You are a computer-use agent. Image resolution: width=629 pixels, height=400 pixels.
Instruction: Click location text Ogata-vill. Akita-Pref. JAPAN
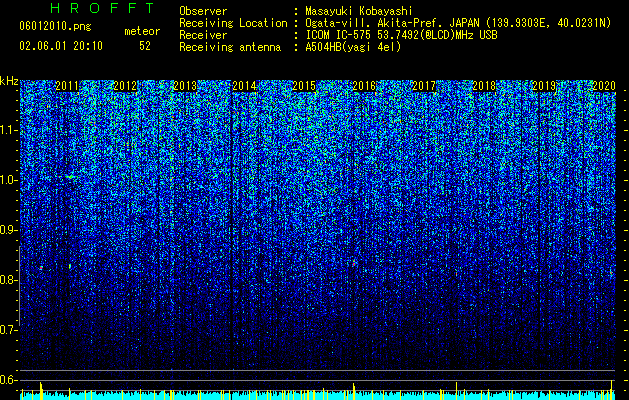[392, 23]
